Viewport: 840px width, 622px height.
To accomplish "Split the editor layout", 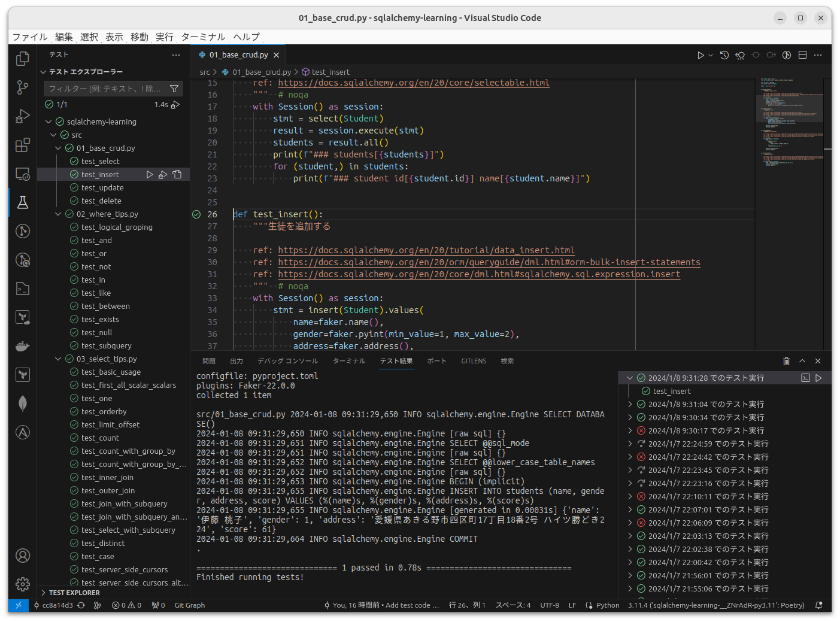I will tap(802, 55).
